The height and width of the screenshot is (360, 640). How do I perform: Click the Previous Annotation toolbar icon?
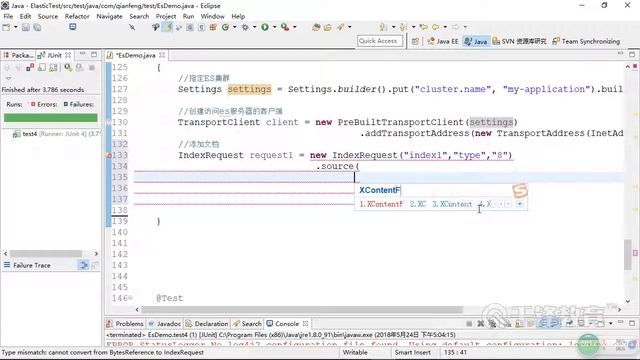coord(403,27)
